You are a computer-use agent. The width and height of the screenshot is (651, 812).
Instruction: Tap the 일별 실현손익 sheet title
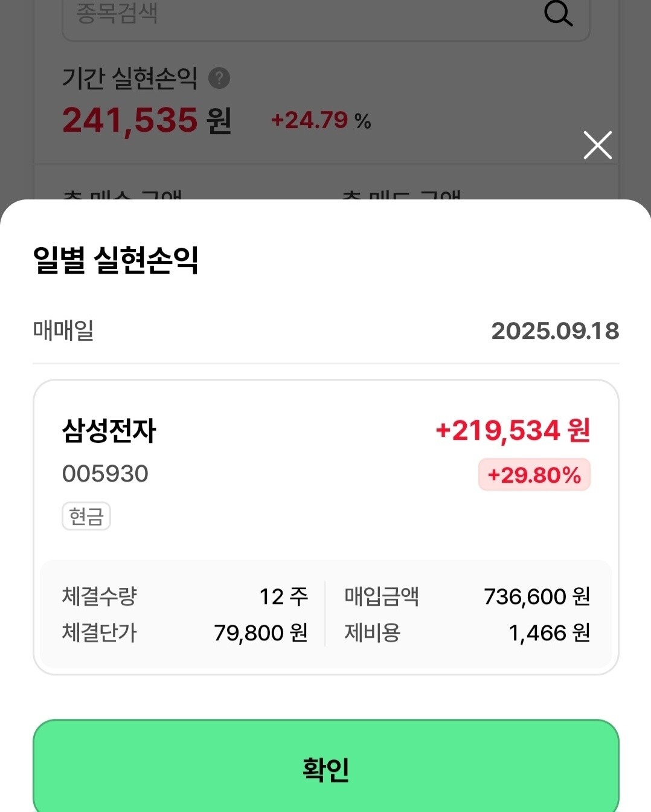coord(116,260)
